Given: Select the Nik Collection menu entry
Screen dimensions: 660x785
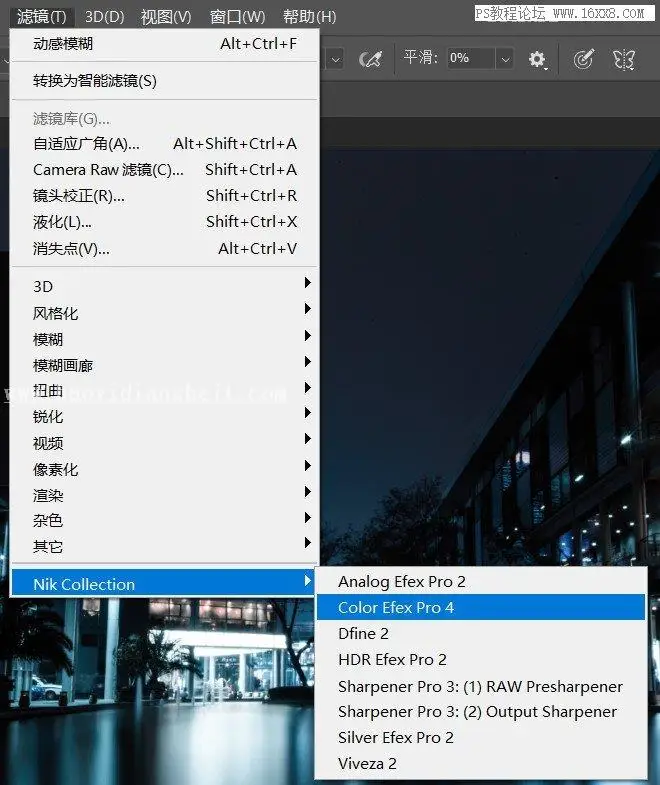Looking at the screenshot, I should [163, 583].
